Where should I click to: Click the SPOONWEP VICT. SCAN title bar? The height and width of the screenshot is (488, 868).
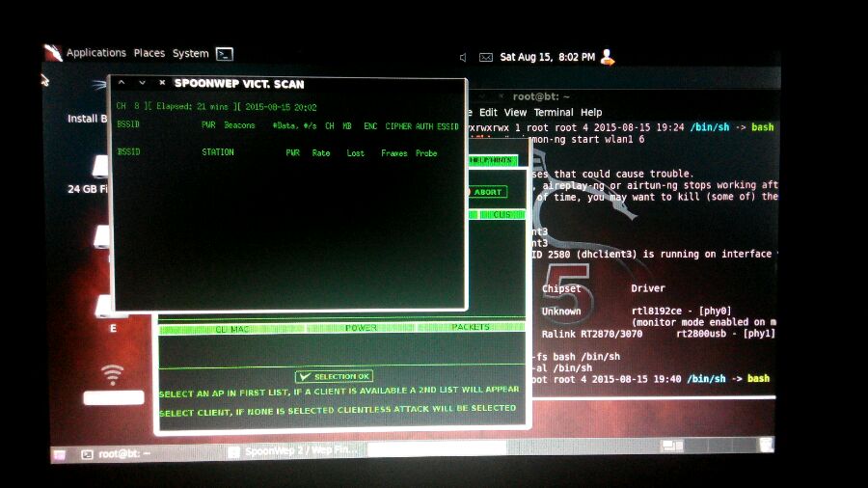click(239, 84)
